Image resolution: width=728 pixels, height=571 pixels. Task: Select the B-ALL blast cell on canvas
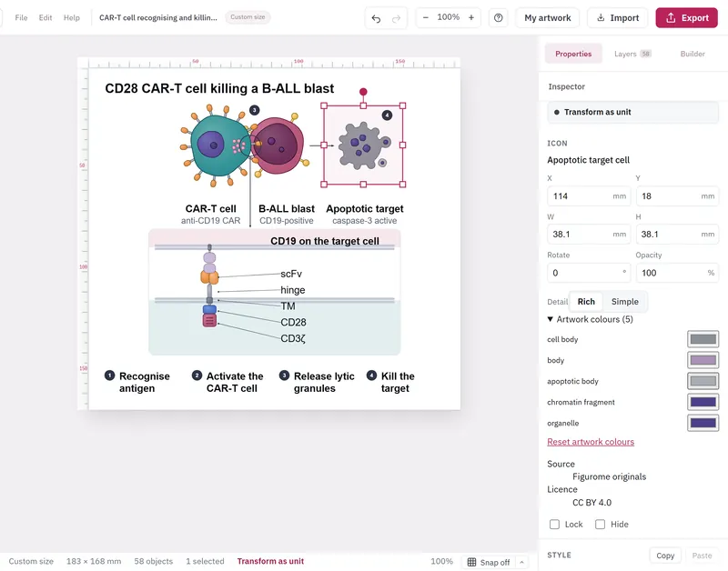click(x=278, y=145)
